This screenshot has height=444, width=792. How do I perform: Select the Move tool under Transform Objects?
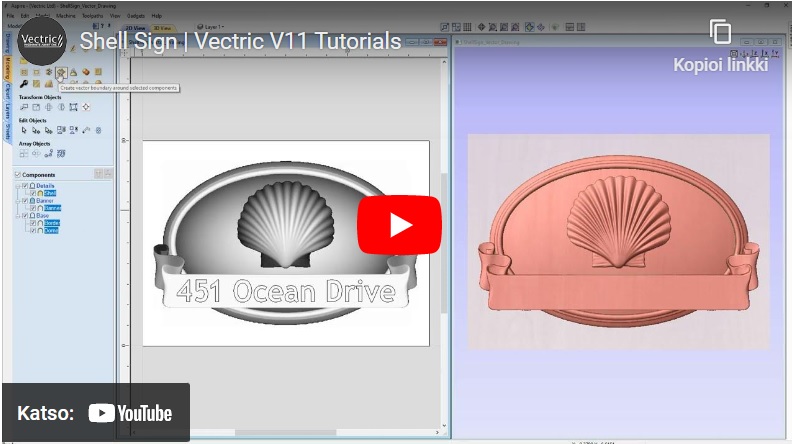24,107
